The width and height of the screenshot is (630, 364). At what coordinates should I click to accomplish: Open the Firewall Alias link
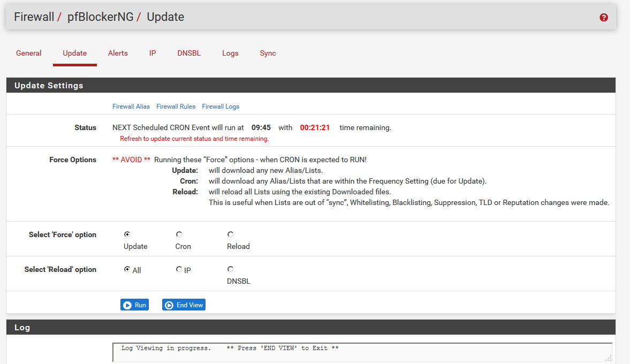point(131,107)
